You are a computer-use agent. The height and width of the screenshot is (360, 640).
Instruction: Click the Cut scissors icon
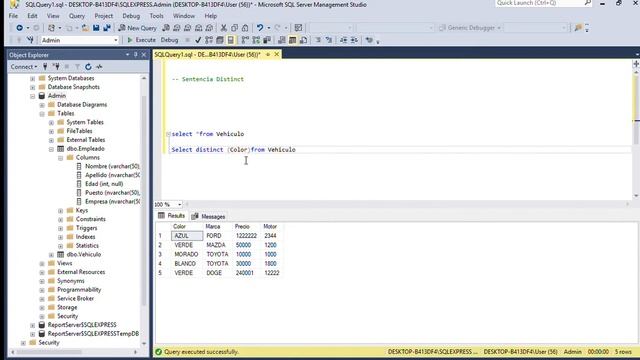coord(223,28)
